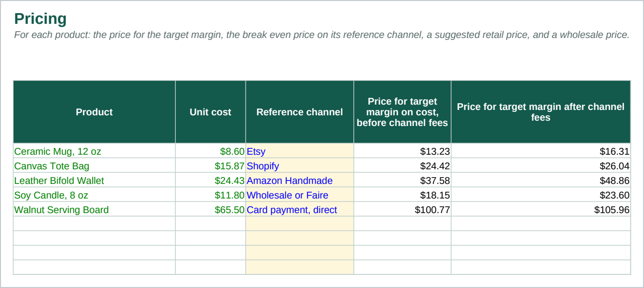Select the Amazon Handmade channel cell
Image resolution: width=644 pixels, height=288 pixels.
(300, 180)
